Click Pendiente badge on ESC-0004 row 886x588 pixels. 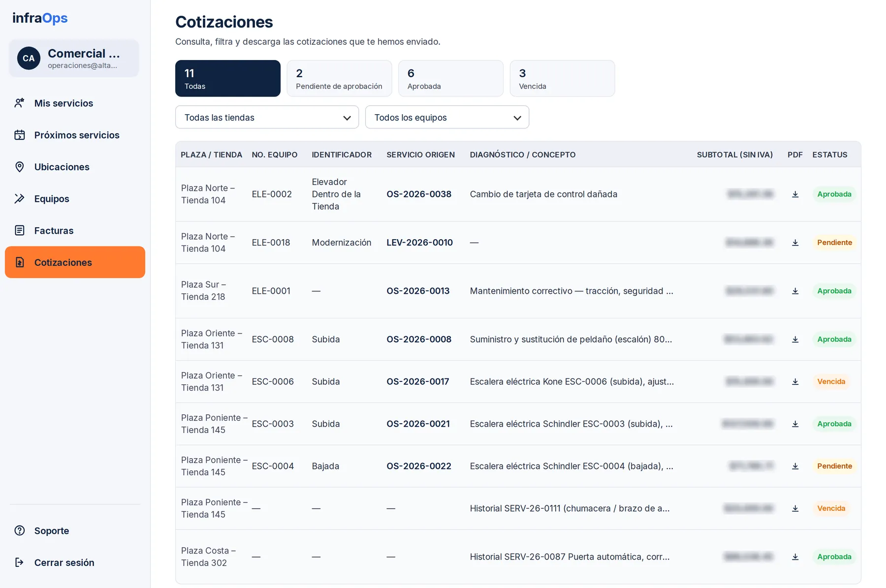[834, 466]
